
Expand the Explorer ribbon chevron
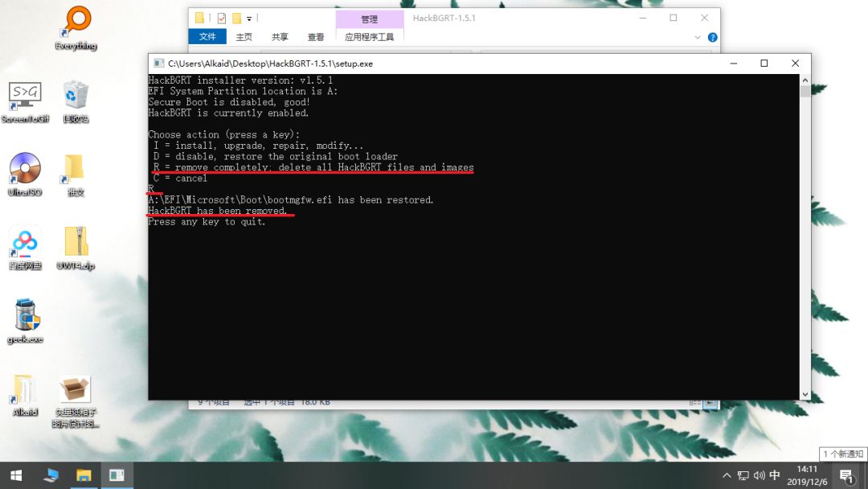(698, 37)
